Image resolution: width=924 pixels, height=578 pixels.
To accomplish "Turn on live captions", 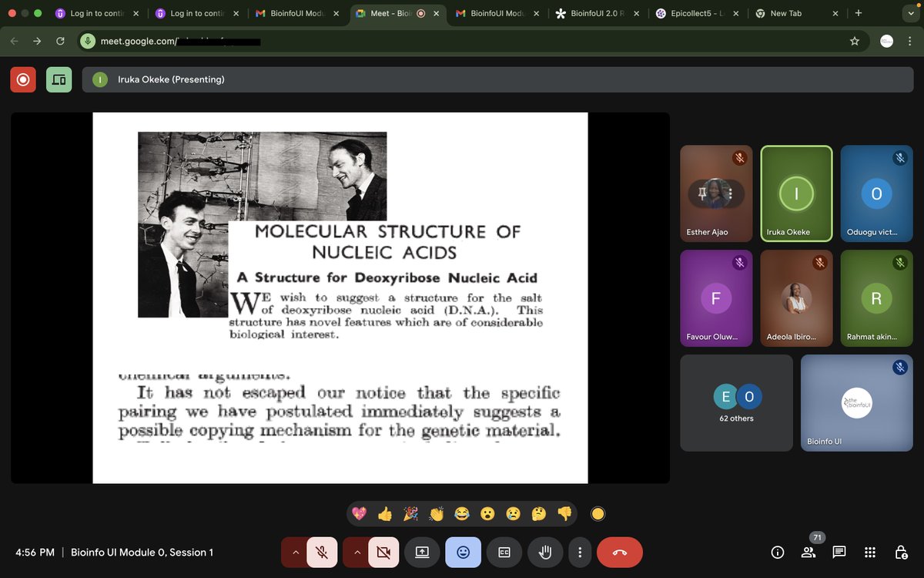I will (x=504, y=552).
